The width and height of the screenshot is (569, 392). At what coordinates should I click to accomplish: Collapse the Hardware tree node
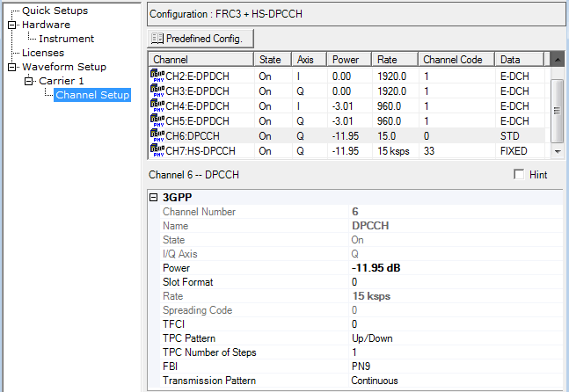click(12, 25)
